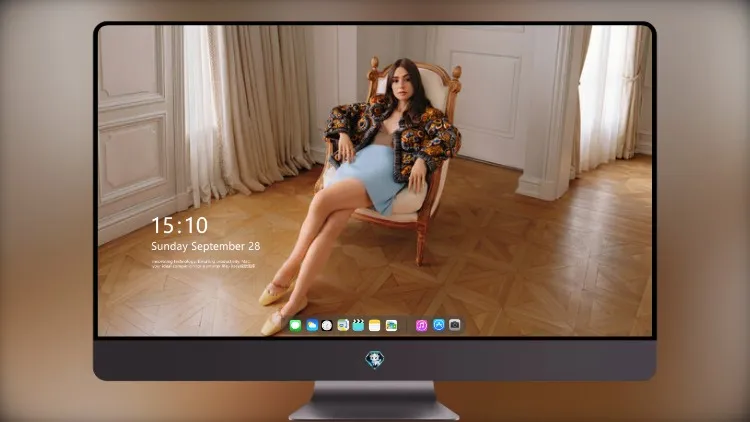
Task: Launch the clapperboard video app
Action: 358,325
